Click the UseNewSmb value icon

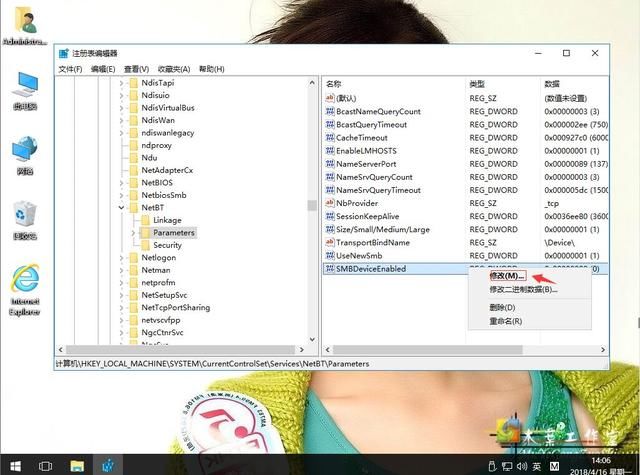330,255
